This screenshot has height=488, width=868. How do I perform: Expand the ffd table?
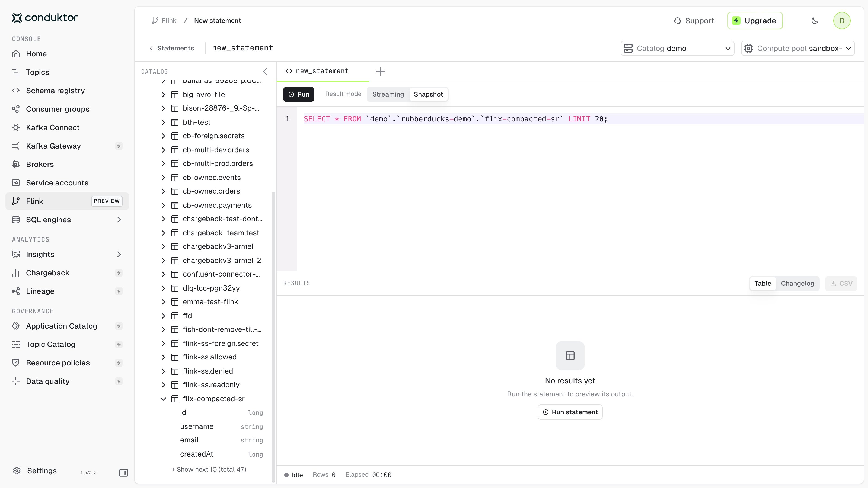tap(163, 316)
